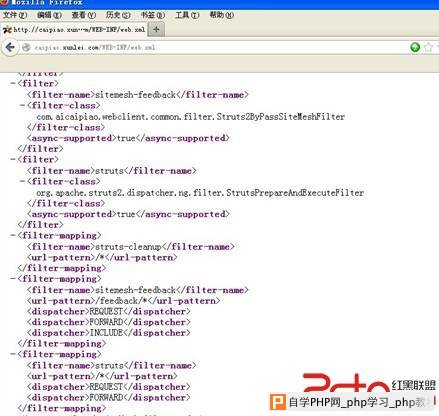This screenshot has width=439, height=416.
Task: Collapse the Struts2ByPassSiteMeshFilter filter-class node
Action: pyautogui.click(x=22, y=105)
